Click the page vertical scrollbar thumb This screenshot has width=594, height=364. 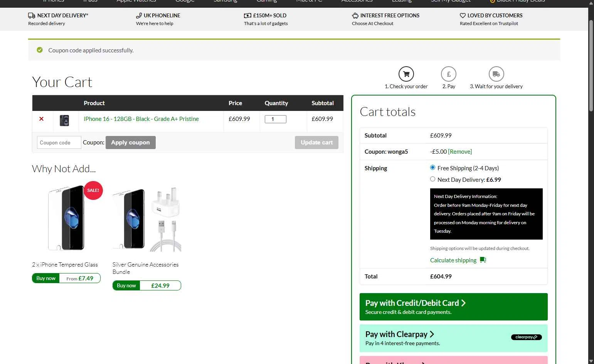[591, 65]
